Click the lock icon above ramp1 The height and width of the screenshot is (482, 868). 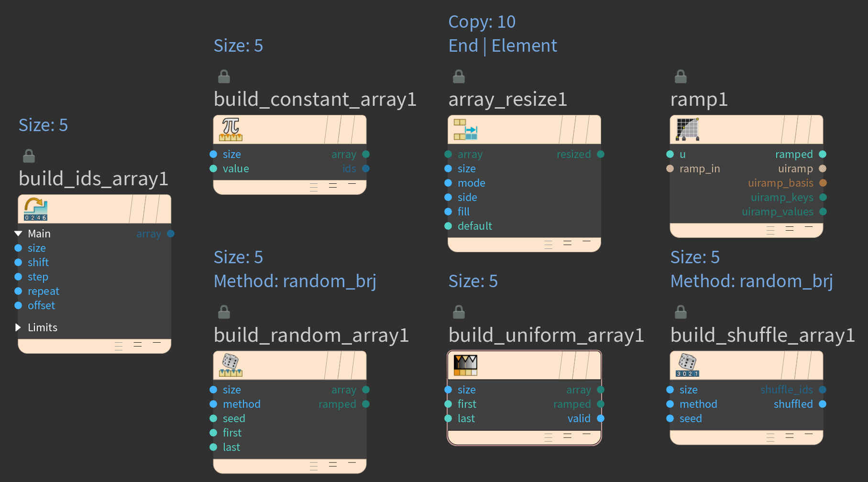click(681, 76)
